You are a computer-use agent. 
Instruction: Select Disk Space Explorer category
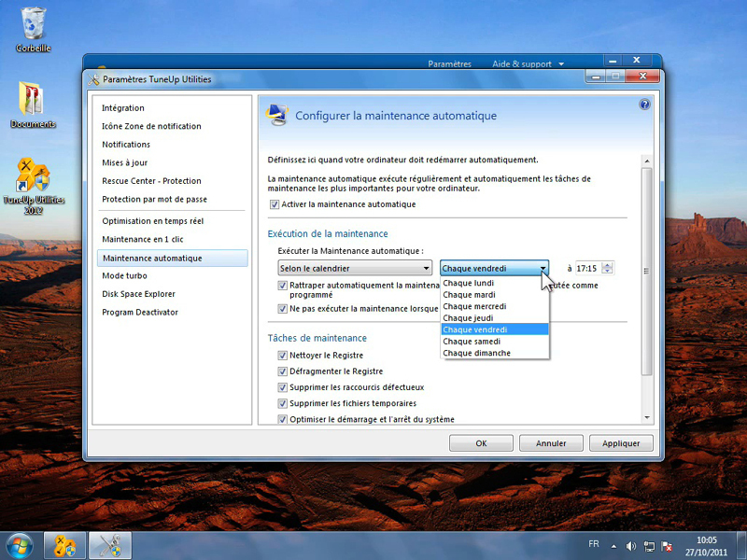[x=172, y=294]
